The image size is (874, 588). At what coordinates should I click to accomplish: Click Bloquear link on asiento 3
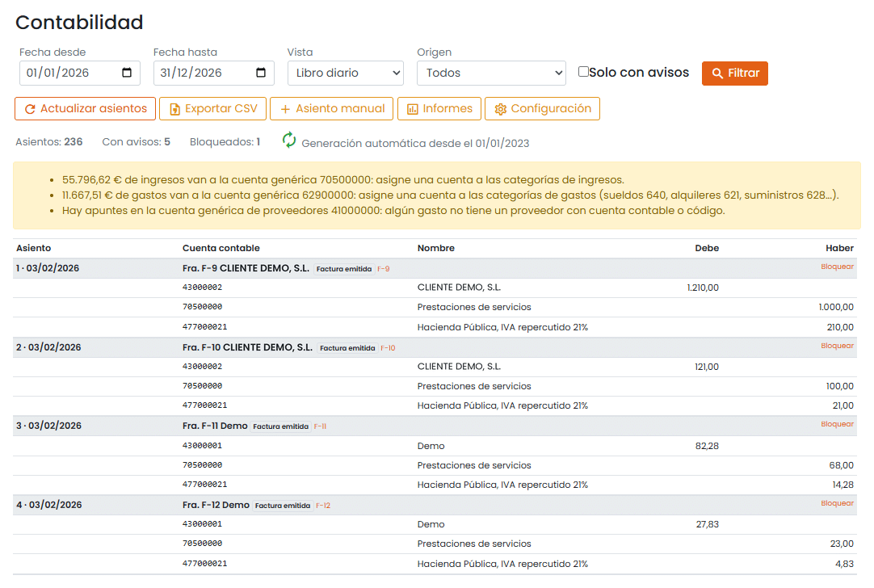pyautogui.click(x=837, y=424)
